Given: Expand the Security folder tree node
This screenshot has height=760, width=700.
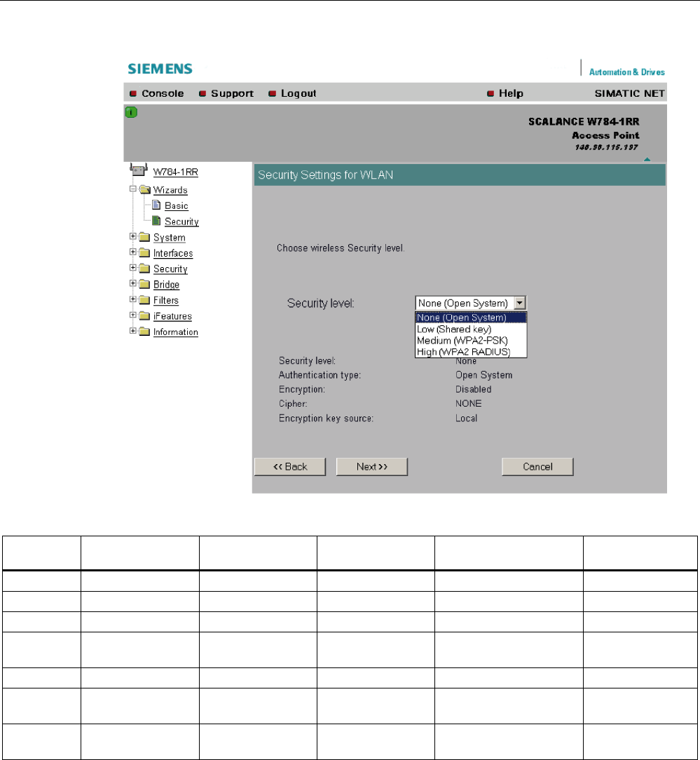Looking at the screenshot, I should [132, 268].
